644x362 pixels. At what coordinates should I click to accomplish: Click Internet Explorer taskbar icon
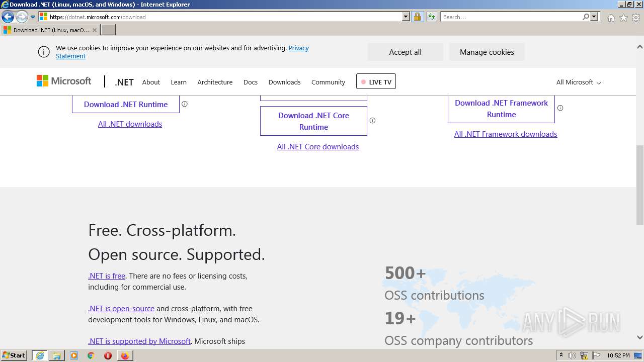(x=40, y=355)
